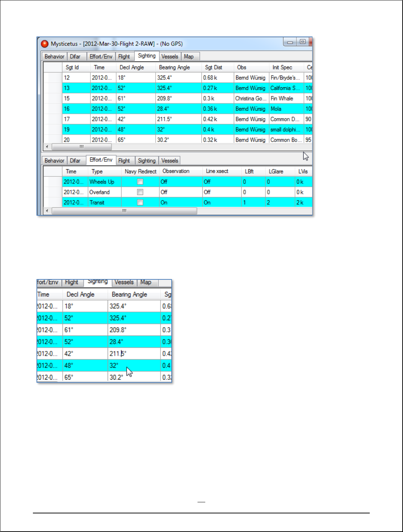Click the On observation cell for Transit
403x532 pixels.
coord(181,202)
